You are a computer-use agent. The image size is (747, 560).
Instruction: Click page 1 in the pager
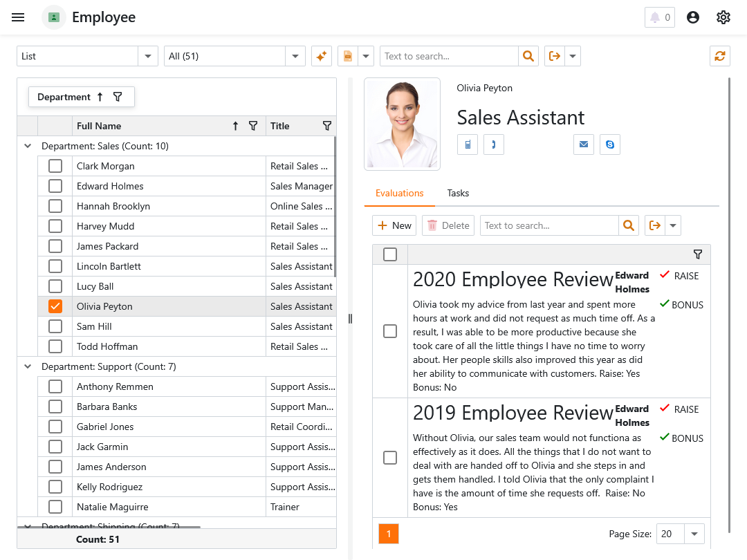pyautogui.click(x=389, y=534)
